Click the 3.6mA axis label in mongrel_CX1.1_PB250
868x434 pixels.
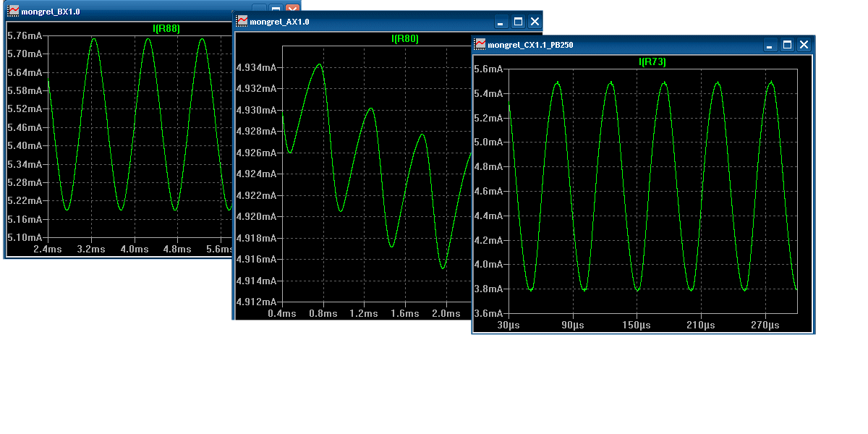click(488, 314)
